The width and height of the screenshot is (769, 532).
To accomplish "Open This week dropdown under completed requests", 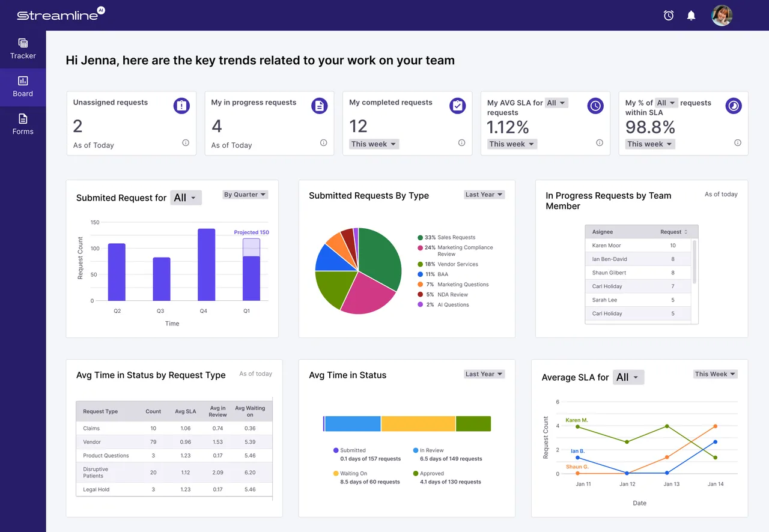I will coord(374,144).
